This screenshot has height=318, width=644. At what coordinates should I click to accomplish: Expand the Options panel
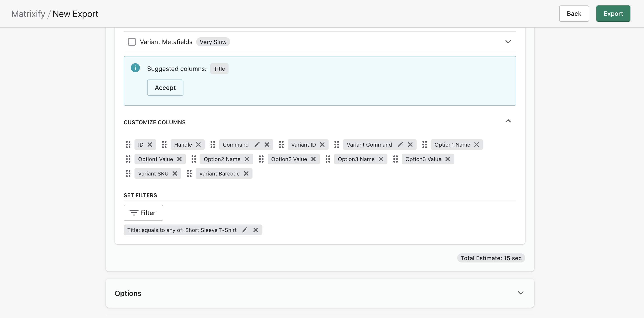coord(521,293)
